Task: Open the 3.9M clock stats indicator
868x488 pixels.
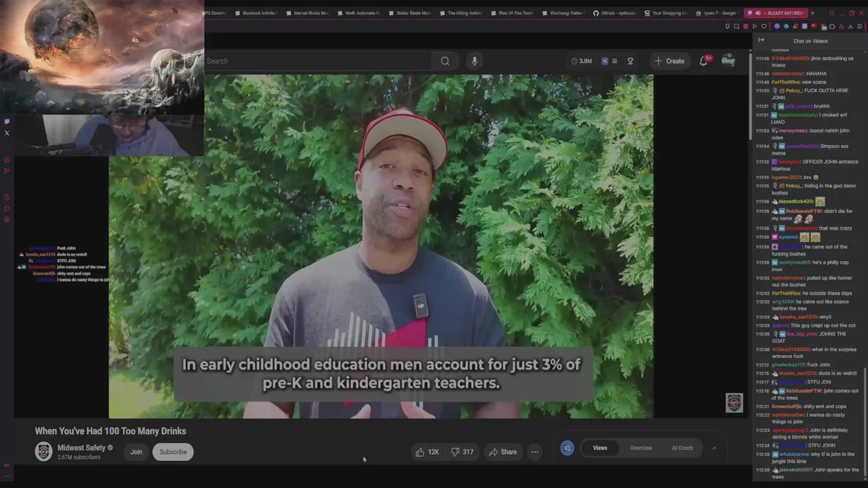Action: click(x=582, y=61)
